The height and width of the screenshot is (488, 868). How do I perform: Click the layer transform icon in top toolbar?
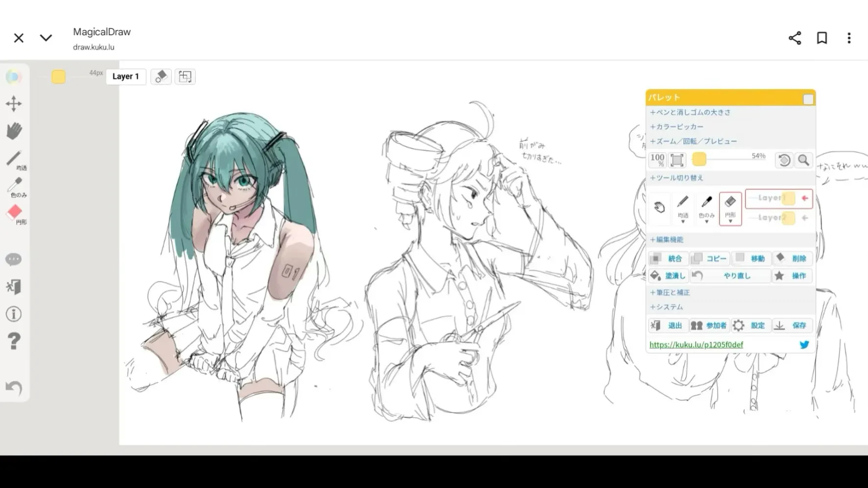[185, 77]
